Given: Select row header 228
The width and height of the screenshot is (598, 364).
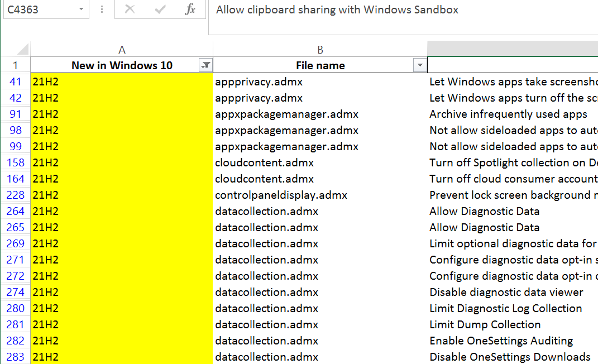Looking at the screenshot, I should [x=15, y=195].
